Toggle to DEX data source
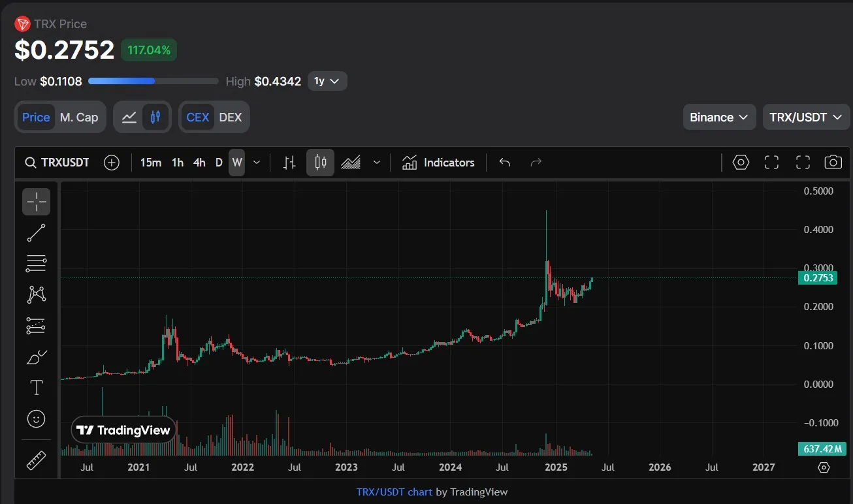This screenshot has height=504, width=853. [x=230, y=118]
